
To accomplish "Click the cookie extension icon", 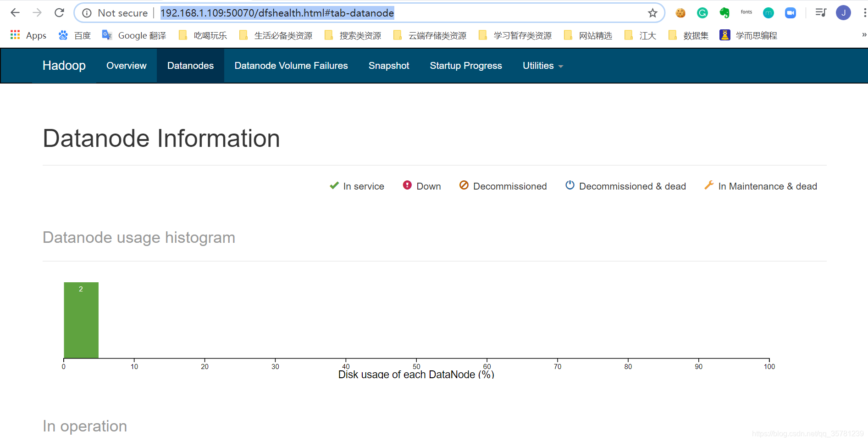I will [680, 12].
